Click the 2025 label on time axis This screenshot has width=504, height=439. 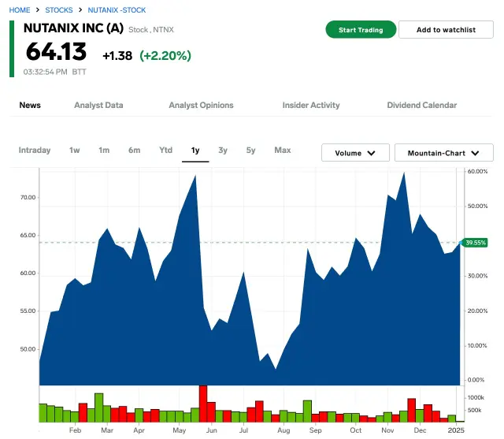click(x=456, y=430)
